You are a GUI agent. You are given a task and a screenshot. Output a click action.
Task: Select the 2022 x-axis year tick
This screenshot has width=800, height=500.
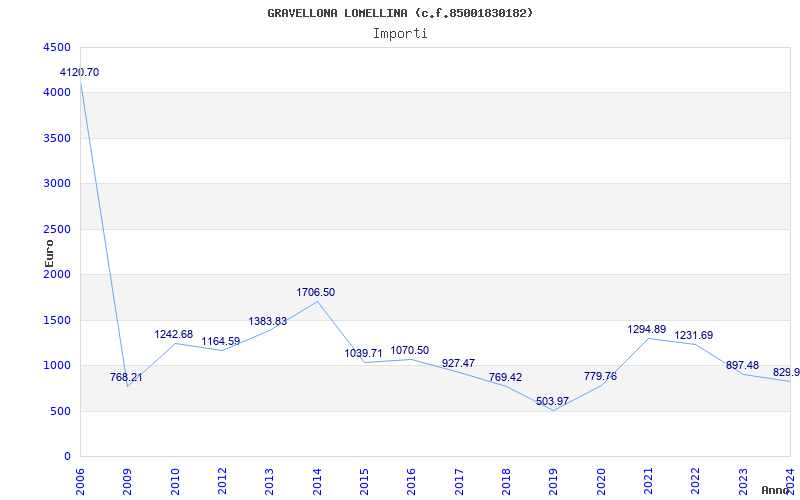click(x=695, y=481)
